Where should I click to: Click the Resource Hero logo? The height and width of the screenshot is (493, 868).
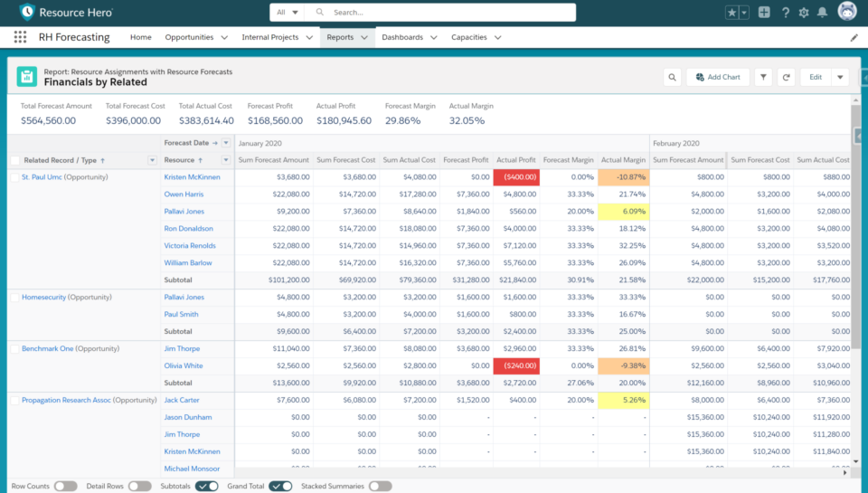pyautogui.click(x=66, y=12)
